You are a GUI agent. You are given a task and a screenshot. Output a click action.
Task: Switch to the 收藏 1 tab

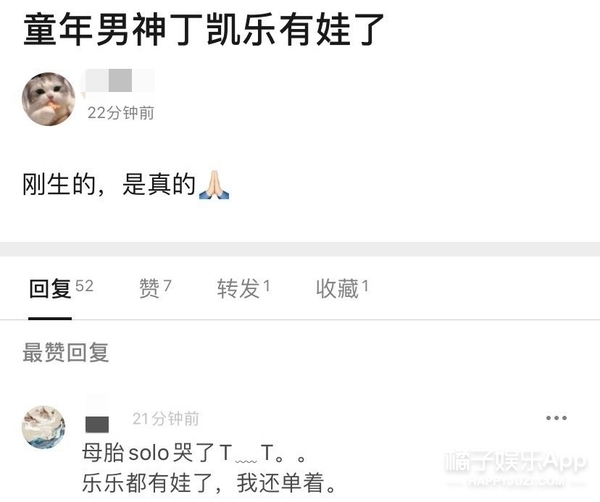point(342,288)
